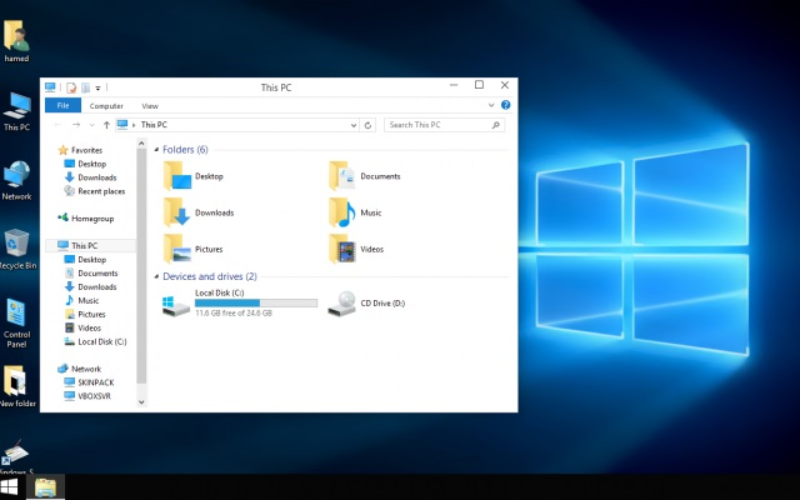Viewport: 800px width, 500px height.
Task: Select SKINPACK under Network
Action: coord(89,382)
